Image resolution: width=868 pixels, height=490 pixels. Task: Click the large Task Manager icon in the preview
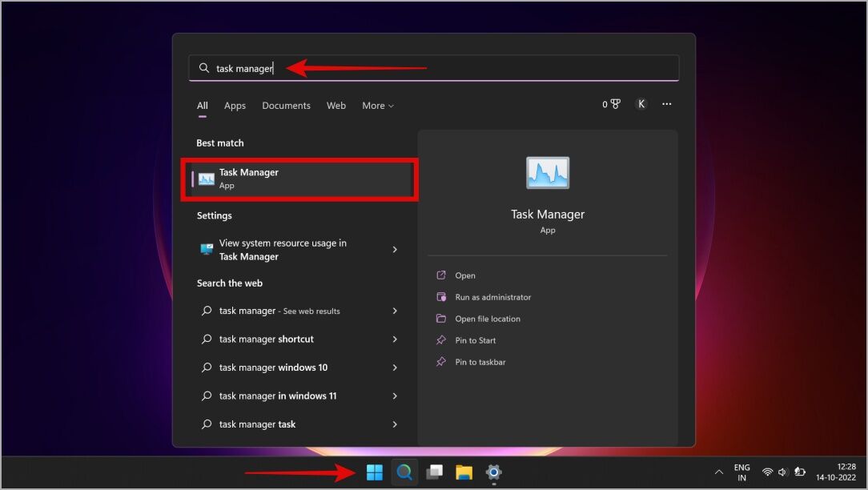point(548,173)
